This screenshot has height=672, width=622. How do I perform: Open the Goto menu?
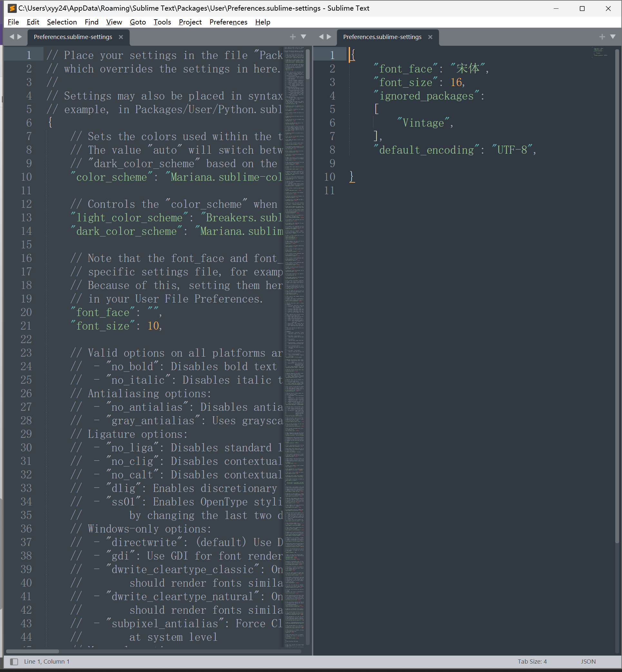(138, 22)
